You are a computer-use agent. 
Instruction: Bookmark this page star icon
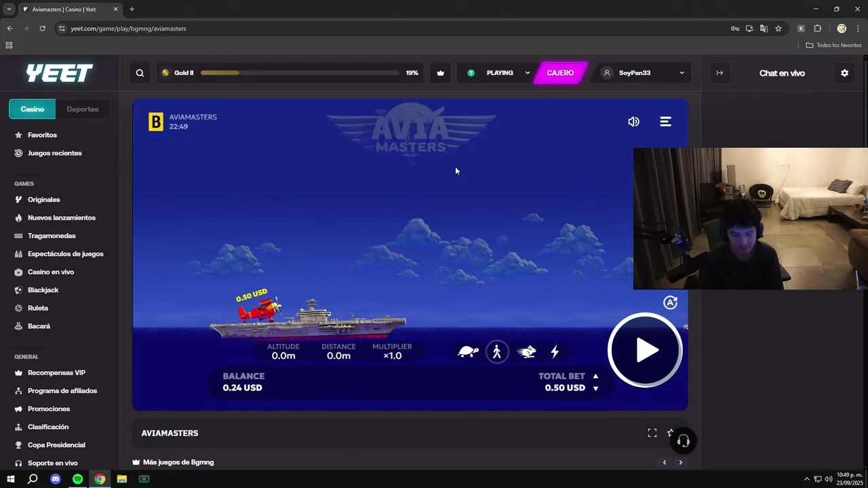tap(778, 28)
